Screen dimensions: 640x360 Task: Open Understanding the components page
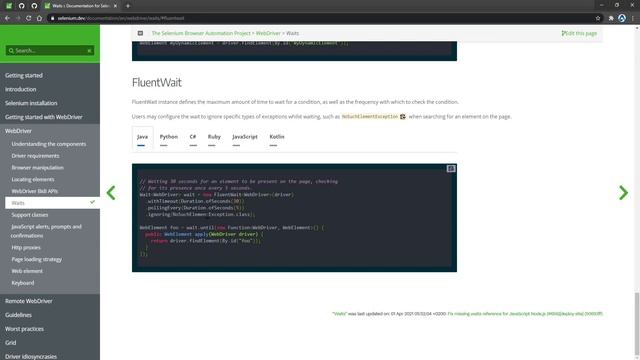(49, 144)
